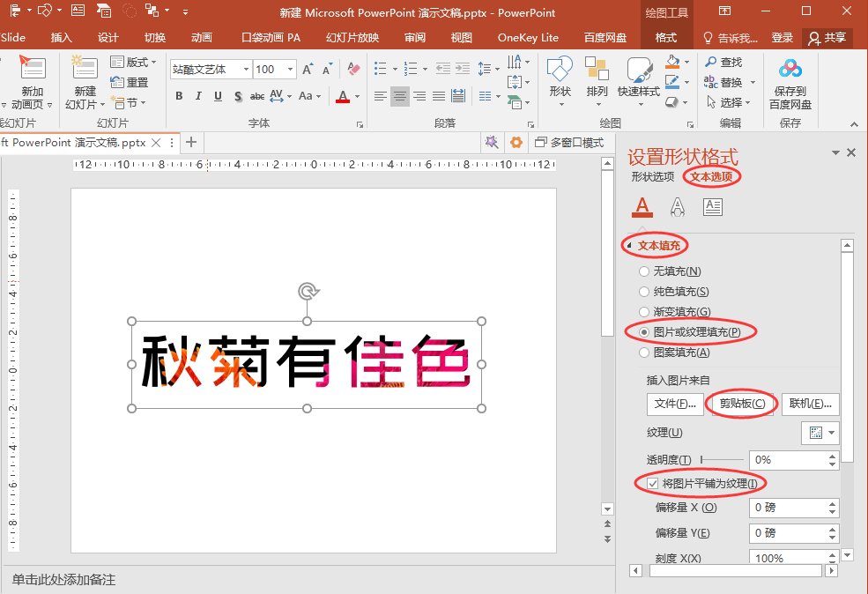
Task: Open Shapes gallery (形状)
Action: pyautogui.click(x=560, y=81)
